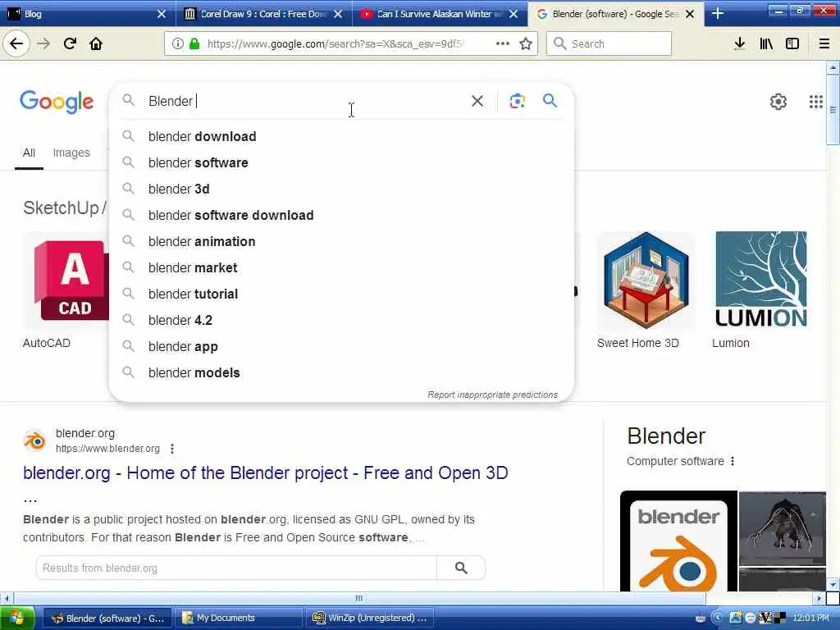The height and width of the screenshot is (630, 840).
Task: Open the Lumion software card
Action: tap(760, 290)
